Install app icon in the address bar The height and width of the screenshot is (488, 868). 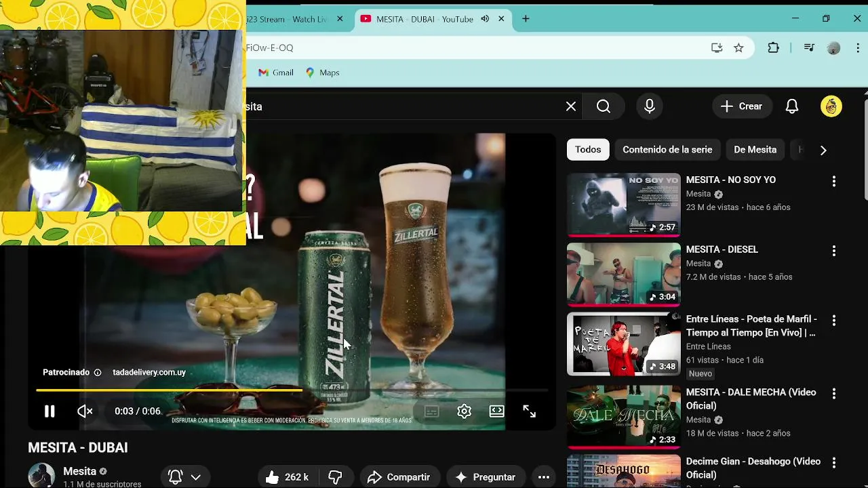point(717,47)
